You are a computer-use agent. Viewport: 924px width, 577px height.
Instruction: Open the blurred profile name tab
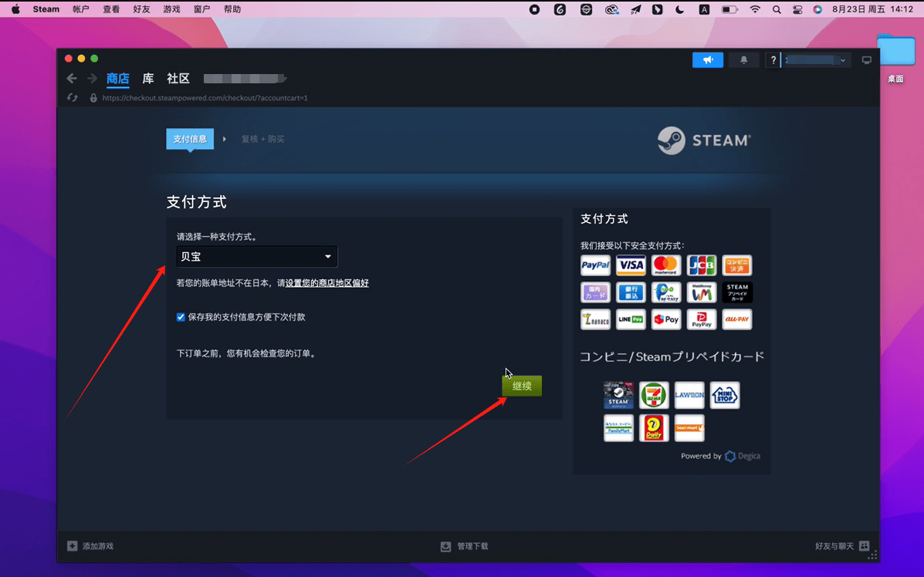tap(245, 79)
